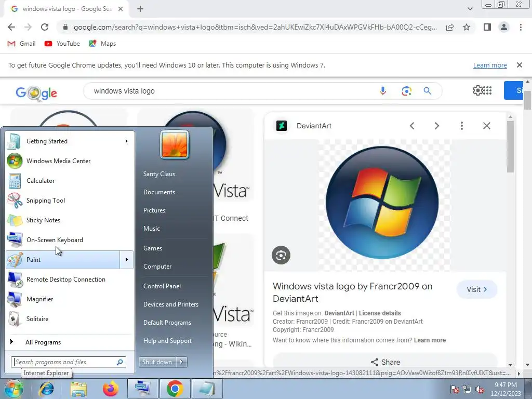Screen dimensions: 532x399
Task: Click the Paint palette icon
Action: (15, 260)
